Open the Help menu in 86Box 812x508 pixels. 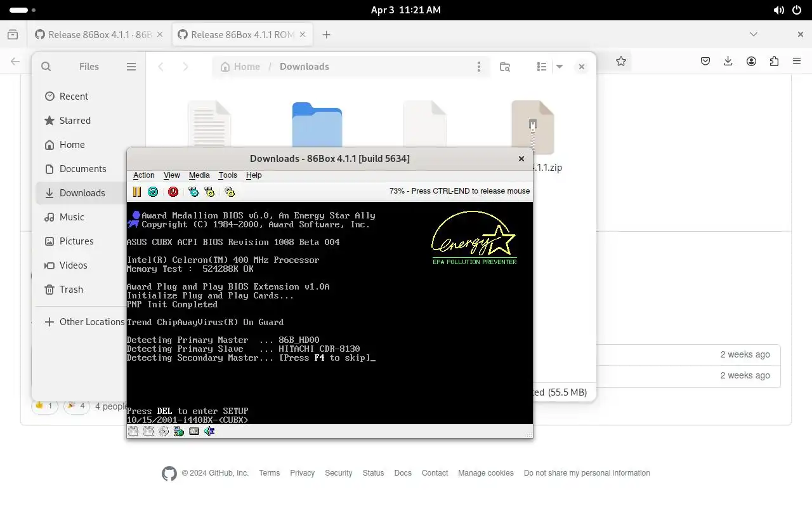tap(254, 175)
